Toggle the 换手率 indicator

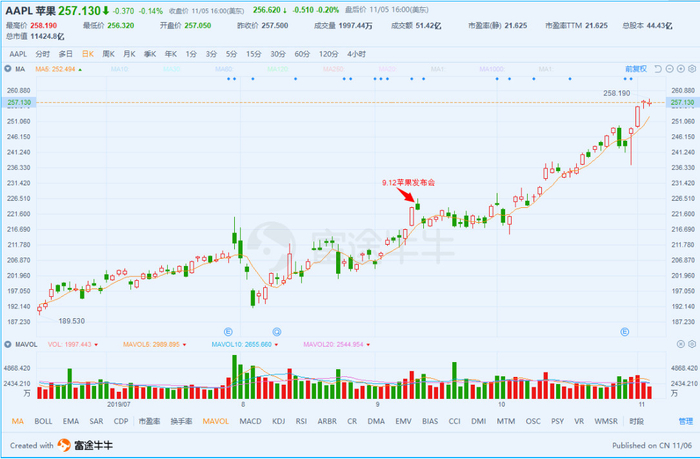point(181,421)
